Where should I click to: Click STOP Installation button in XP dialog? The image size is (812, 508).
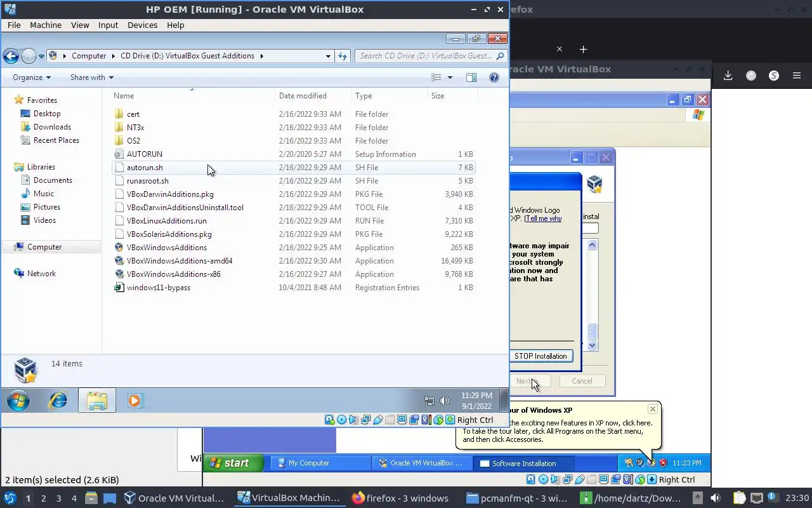coord(541,356)
